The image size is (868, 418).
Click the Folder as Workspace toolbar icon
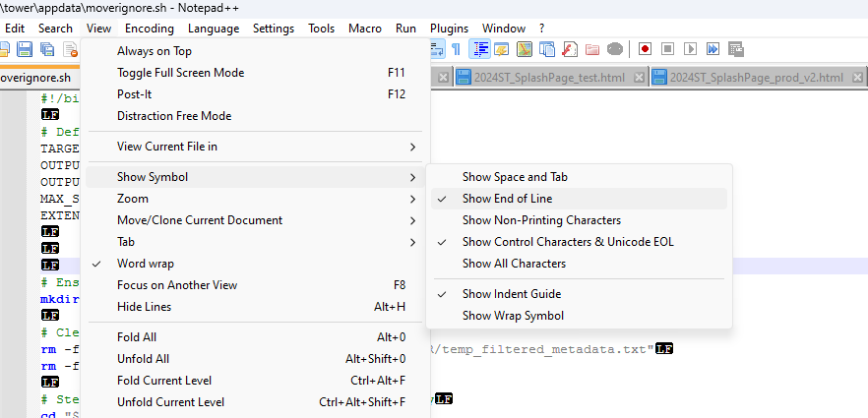coord(592,49)
